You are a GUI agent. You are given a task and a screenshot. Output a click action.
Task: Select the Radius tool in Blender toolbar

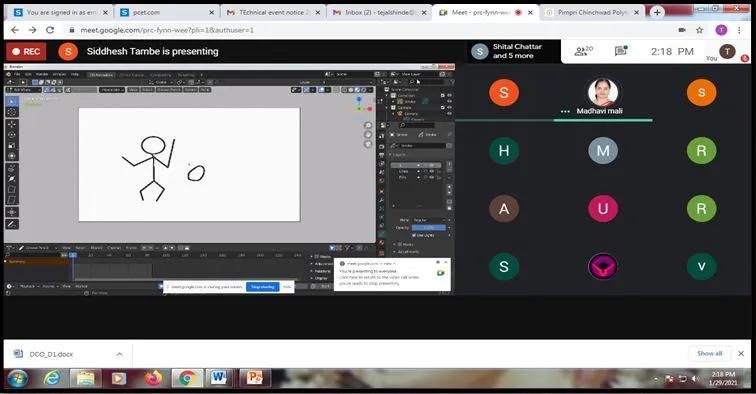(12, 178)
